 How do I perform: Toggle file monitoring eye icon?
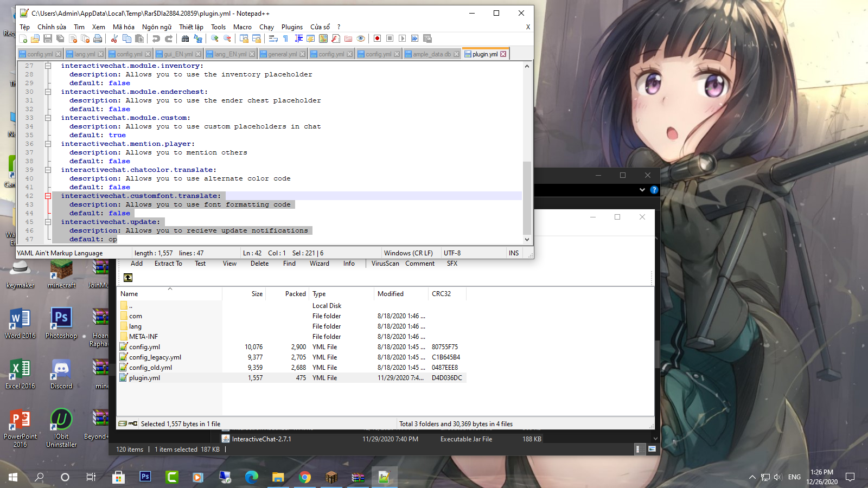(x=361, y=38)
